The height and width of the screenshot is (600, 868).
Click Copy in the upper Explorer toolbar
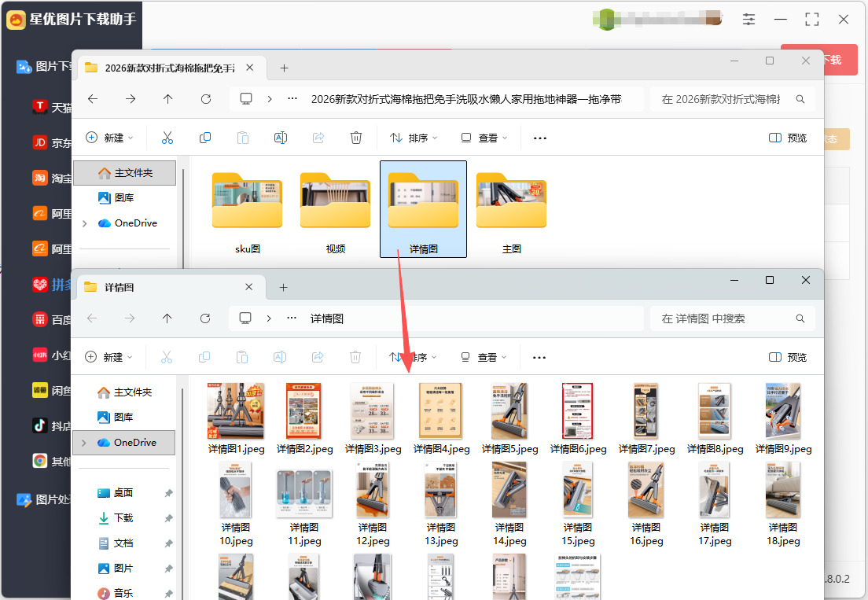[205, 138]
